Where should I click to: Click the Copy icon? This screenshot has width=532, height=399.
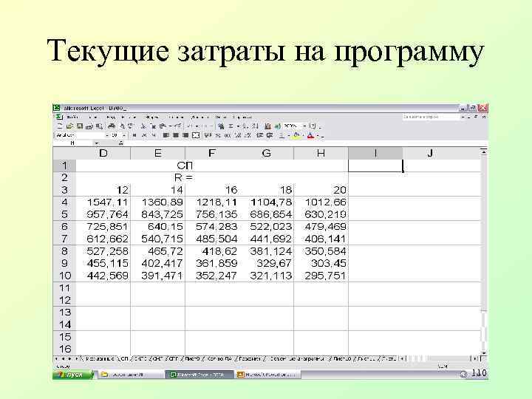click(154, 126)
